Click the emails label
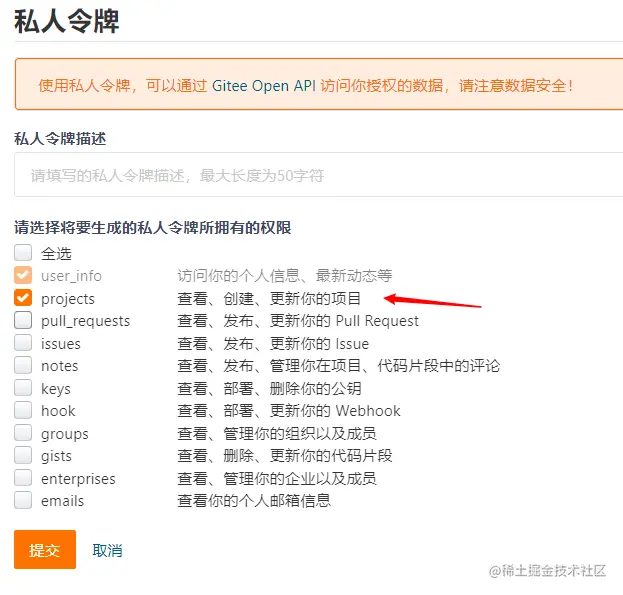 click(x=63, y=501)
